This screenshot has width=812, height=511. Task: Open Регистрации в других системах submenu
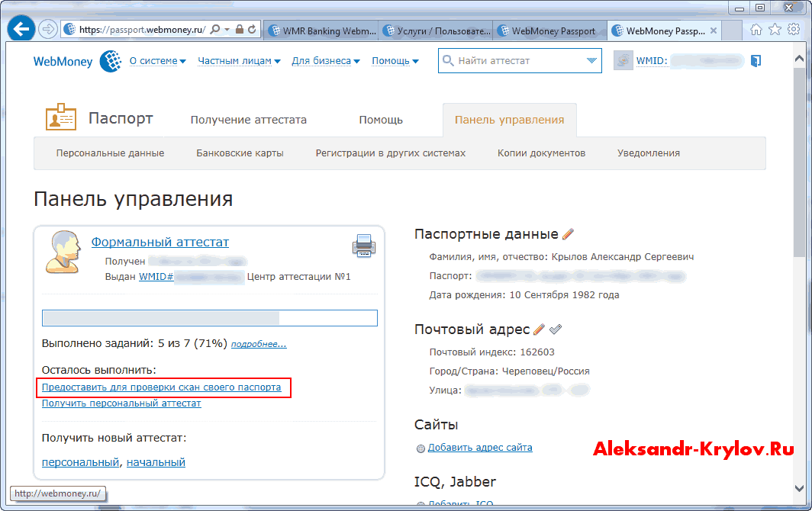tap(391, 153)
